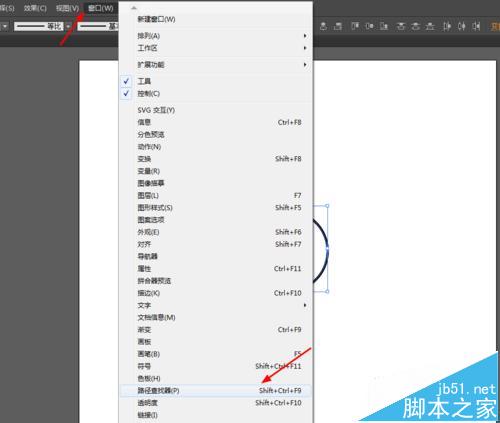Select 图案选项 menu entry
This screenshot has height=423, width=500.
216,220
